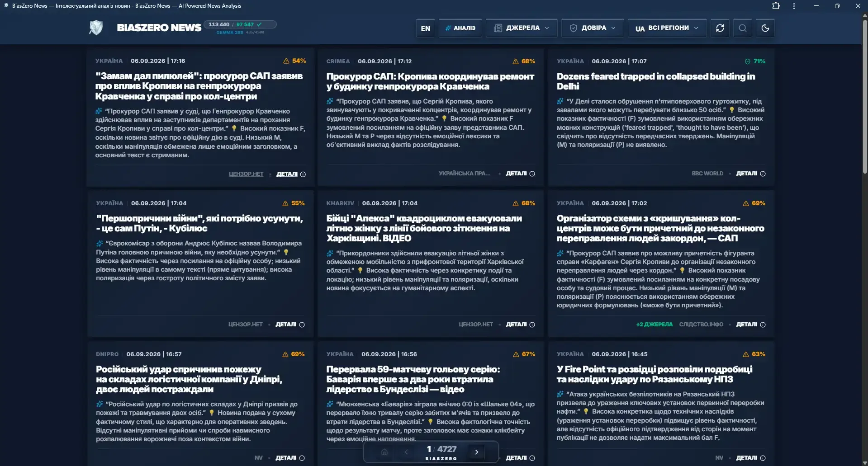Click the 69% score on Dnipro article

(294, 354)
